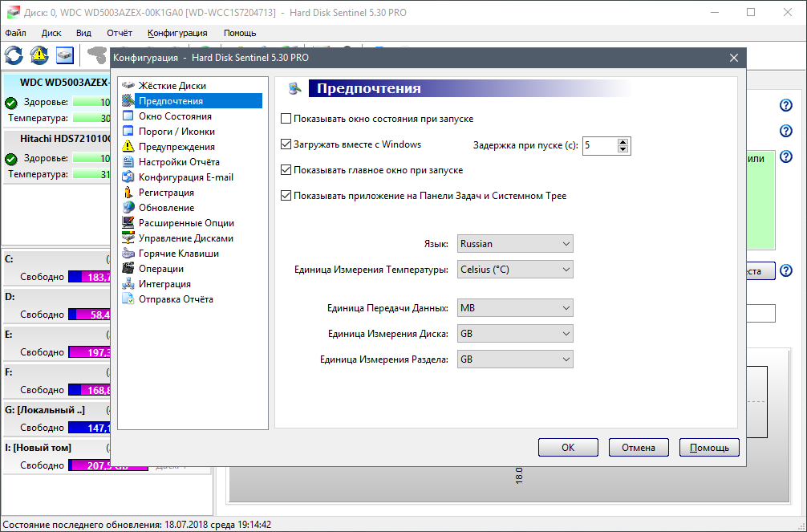
Task: Click the Расширенные Опции monitor icon
Action: click(x=128, y=223)
